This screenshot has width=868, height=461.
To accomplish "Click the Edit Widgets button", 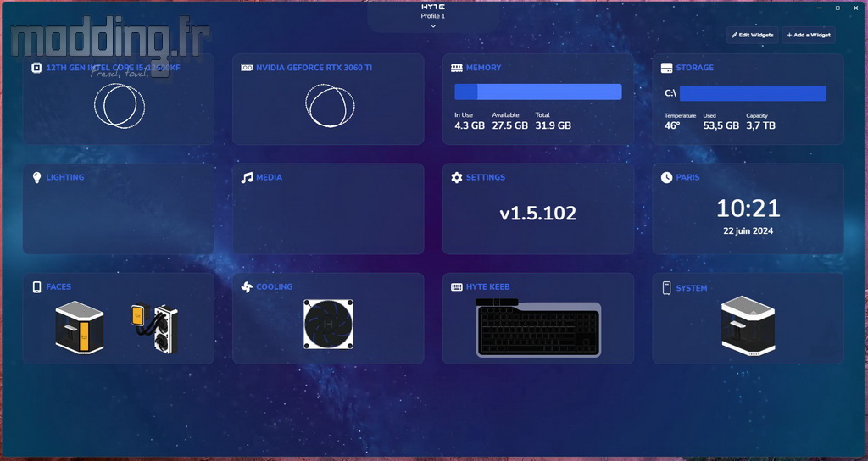I will 753,35.
